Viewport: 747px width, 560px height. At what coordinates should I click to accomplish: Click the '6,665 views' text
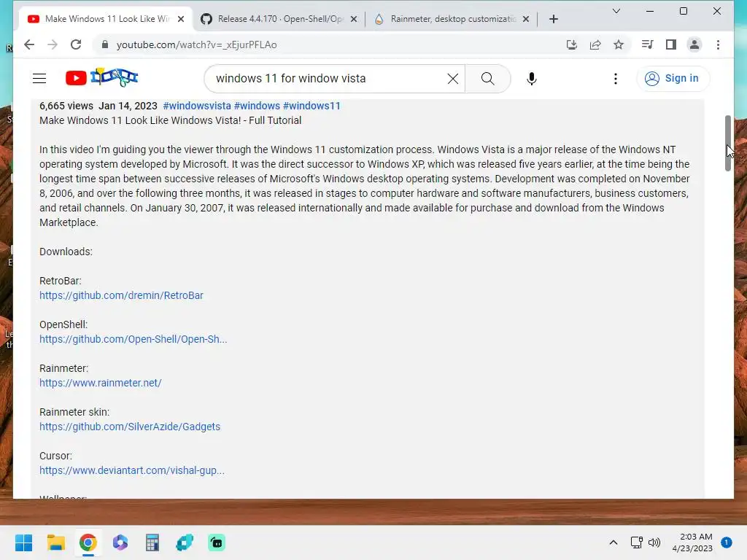[x=66, y=106]
